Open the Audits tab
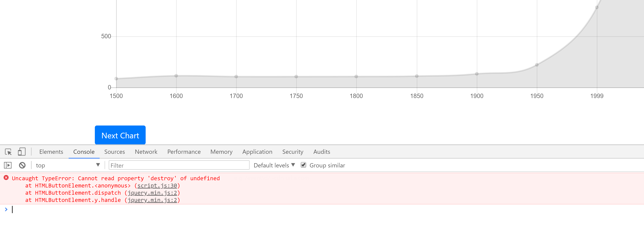The height and width of the screenshot is (242, 644). pyautogui.click(x=321, y=152)
